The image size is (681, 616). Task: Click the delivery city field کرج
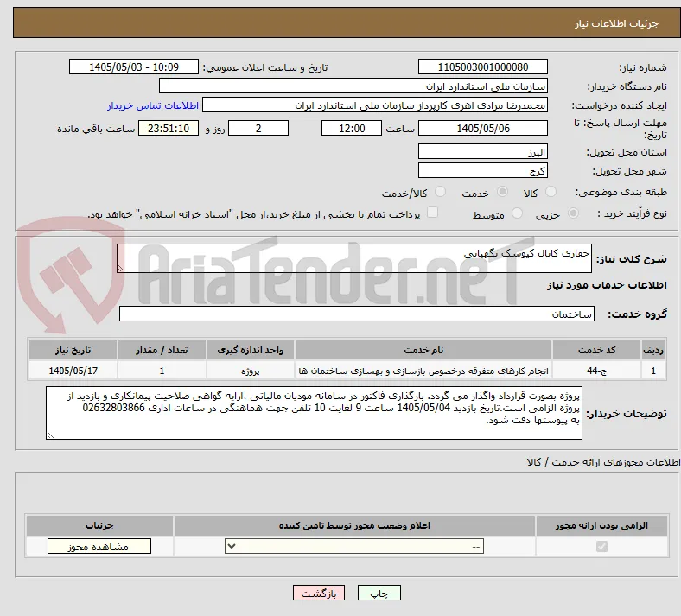[483, 170]
